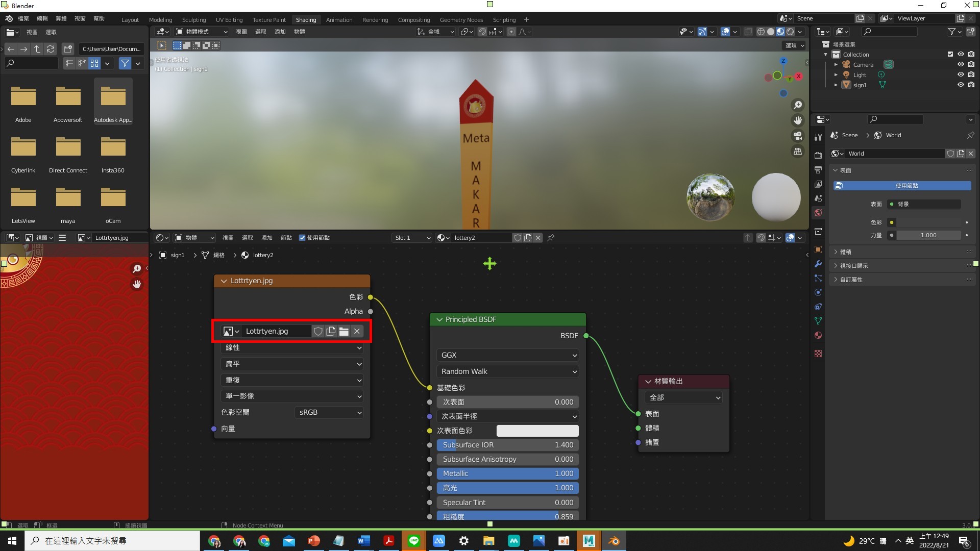
Task: Open the 添加 menu in node editor
Action: point(266,238)
